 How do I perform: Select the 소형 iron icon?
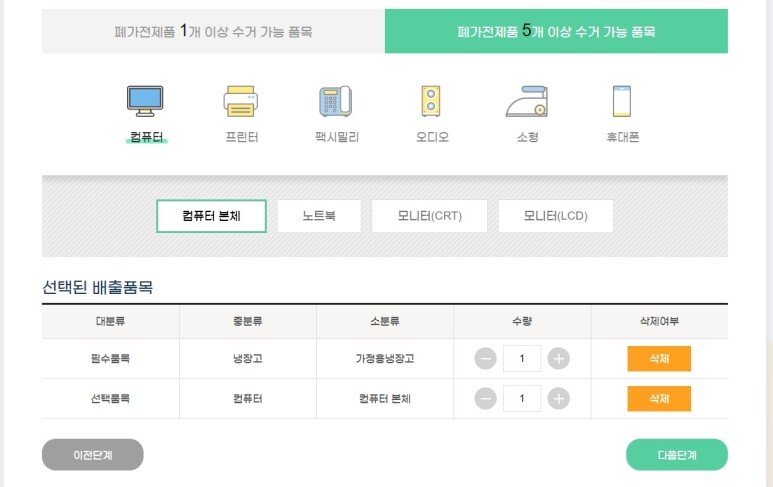527,101
